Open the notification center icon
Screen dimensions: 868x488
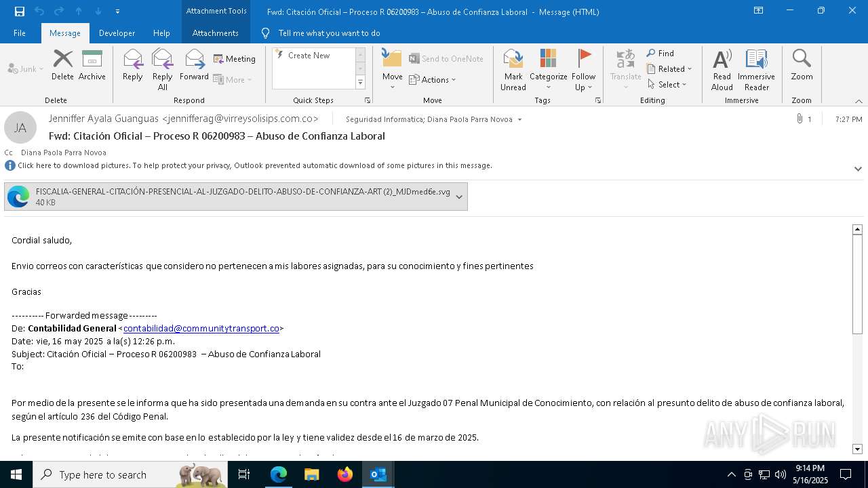[x=846, y=474]
